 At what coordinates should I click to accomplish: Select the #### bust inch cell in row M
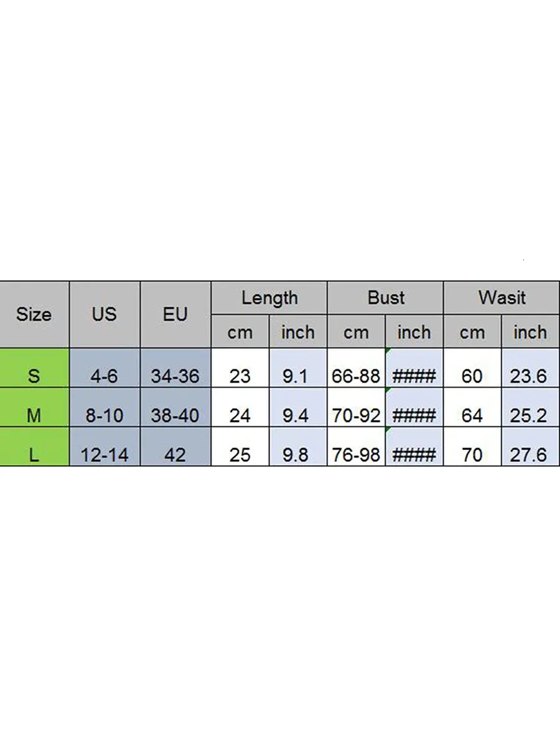(x=414, y=415)
